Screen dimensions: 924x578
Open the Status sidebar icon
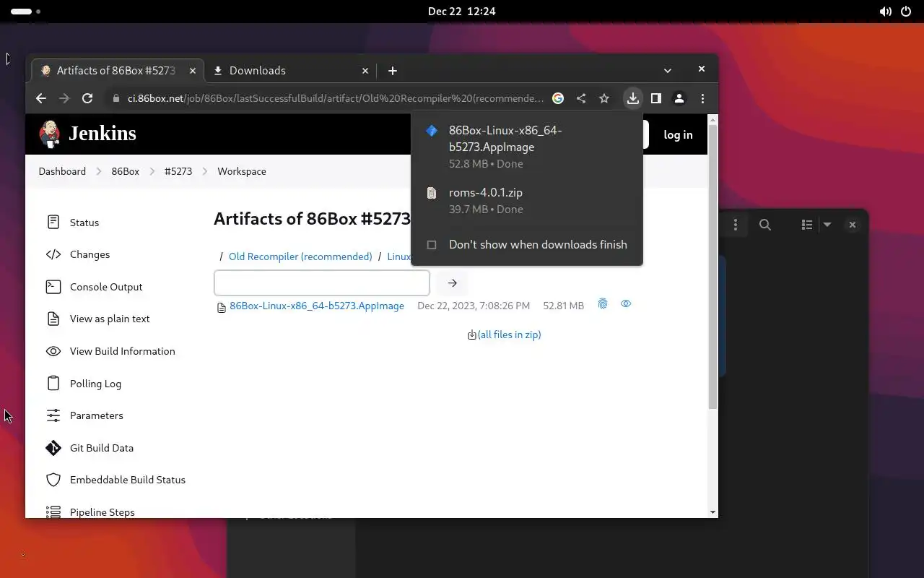pos(53,222)
